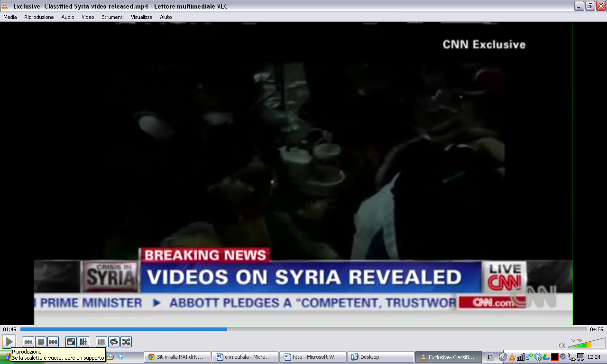607x364 pixels.
Task: Open Dropbox from the system tray
Action: pos(538,357)
